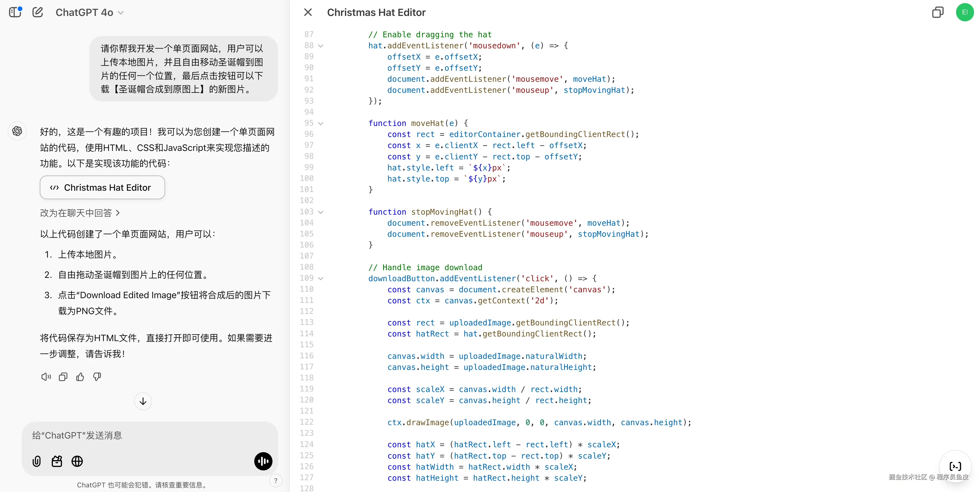Collapse code fold at line 88

pos(321,46)
